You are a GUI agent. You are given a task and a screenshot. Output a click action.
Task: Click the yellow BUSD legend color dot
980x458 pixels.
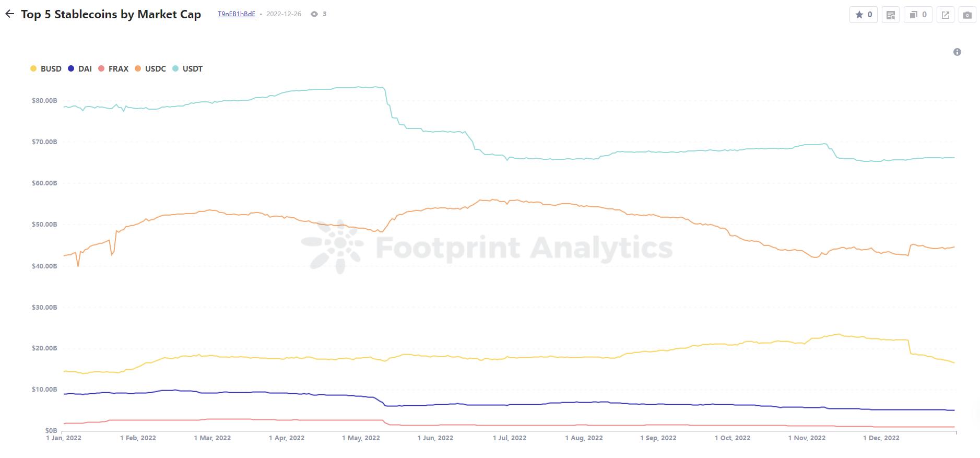click(33, 69)
